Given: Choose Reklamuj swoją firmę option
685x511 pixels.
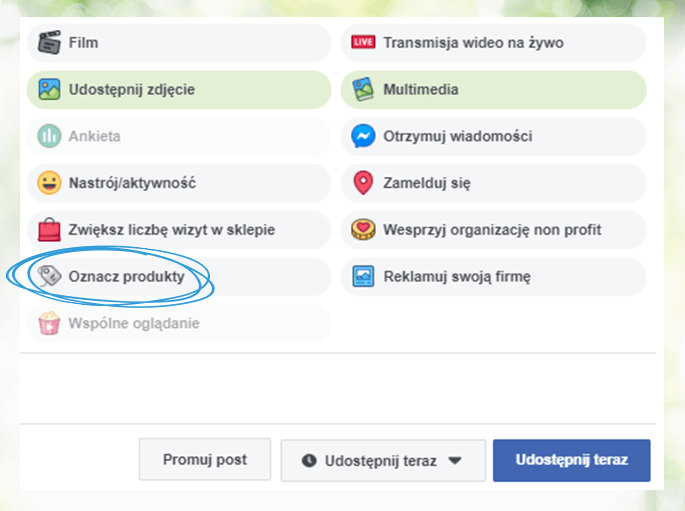Looking at the screenshot, I should tap(493, 276).
